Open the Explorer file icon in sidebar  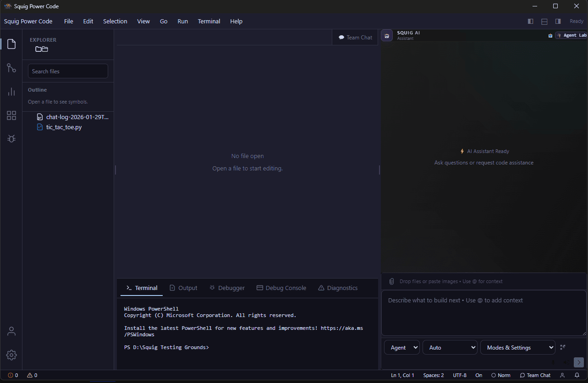click(11, 44)
